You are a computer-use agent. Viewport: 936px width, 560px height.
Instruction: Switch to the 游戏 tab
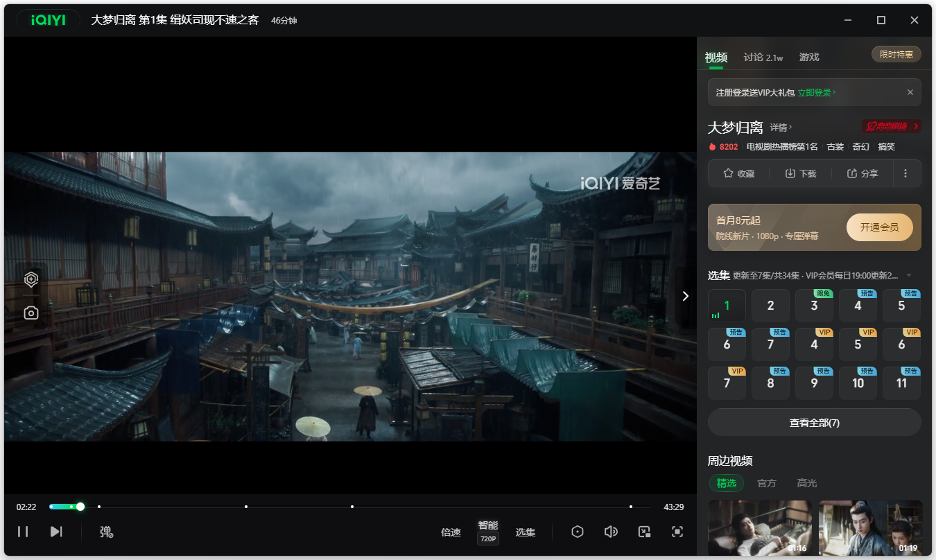[809, 58]
